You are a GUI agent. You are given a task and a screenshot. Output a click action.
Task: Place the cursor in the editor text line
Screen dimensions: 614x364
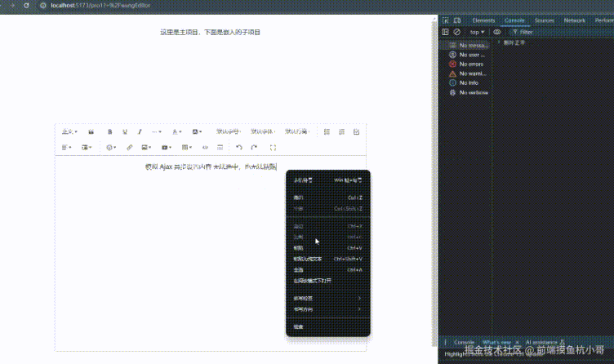pyautogui.click(x=211, y=166)
